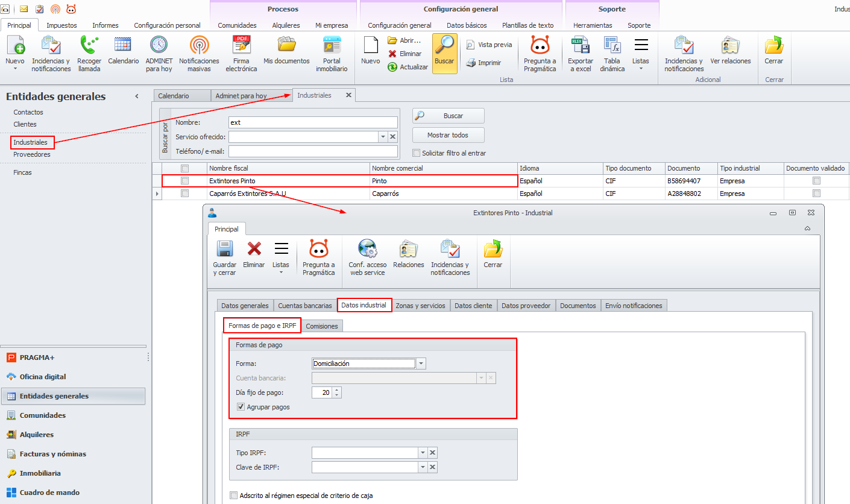The width and height of the screenshot is (850, 504).
Task: Tick the Caparrós Extintores row checkbox
Action: tap(185, 194)
